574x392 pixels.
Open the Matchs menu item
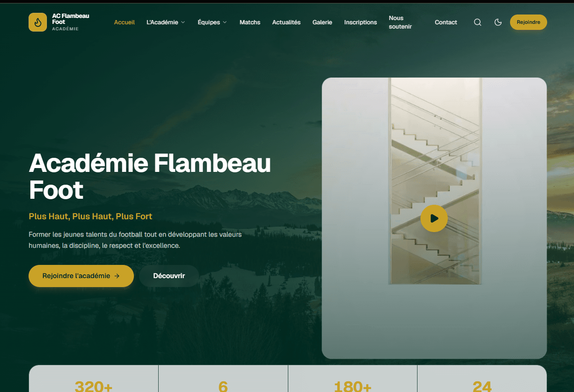coord(250,22)
